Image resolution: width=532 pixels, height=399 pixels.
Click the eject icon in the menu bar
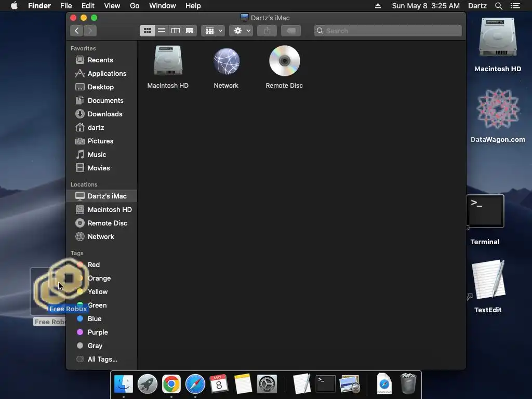[378, 6]
